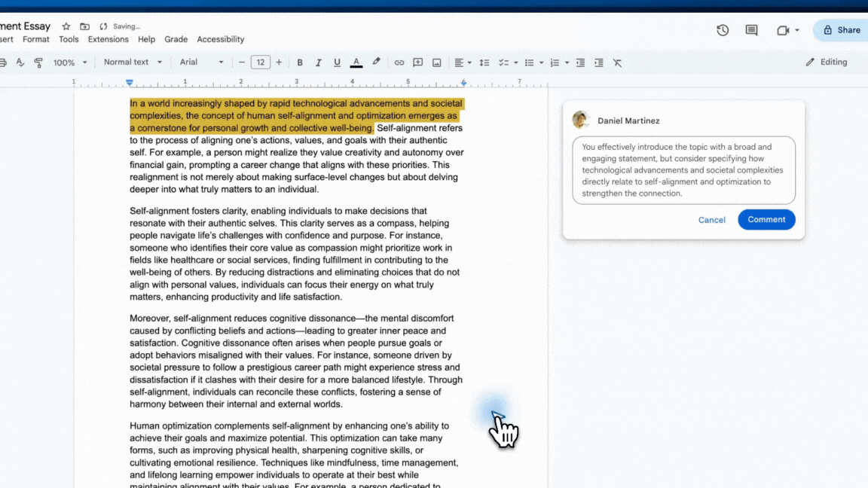Click the add comment toolbar icon
The height and width of the screenshot is (488, 868).
coord(417,63)
